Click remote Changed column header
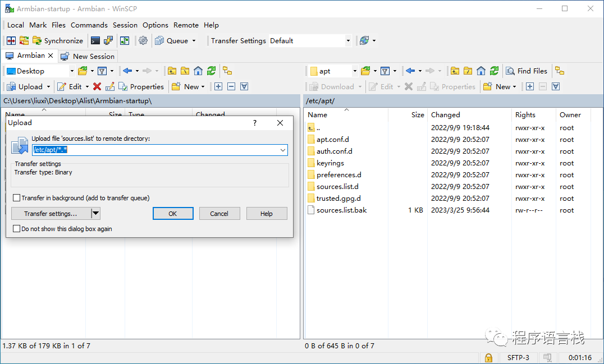The width and height of the screenshot is (604, 364). (x=470, y=114)
